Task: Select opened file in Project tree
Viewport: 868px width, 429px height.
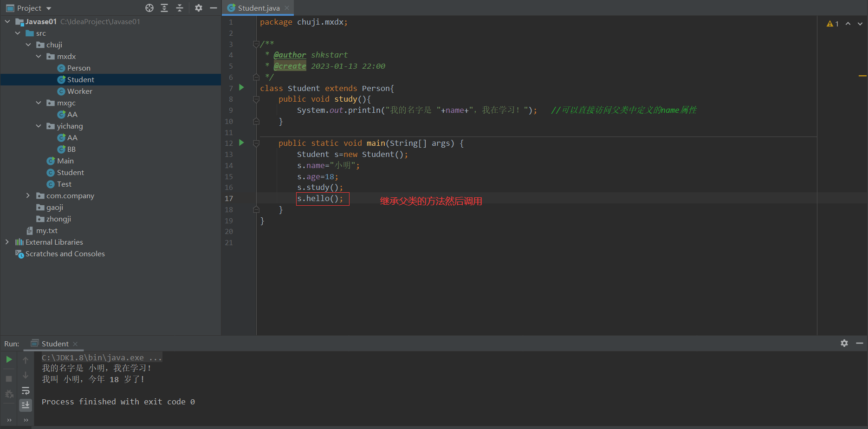Action: click(x=149, y=8)
